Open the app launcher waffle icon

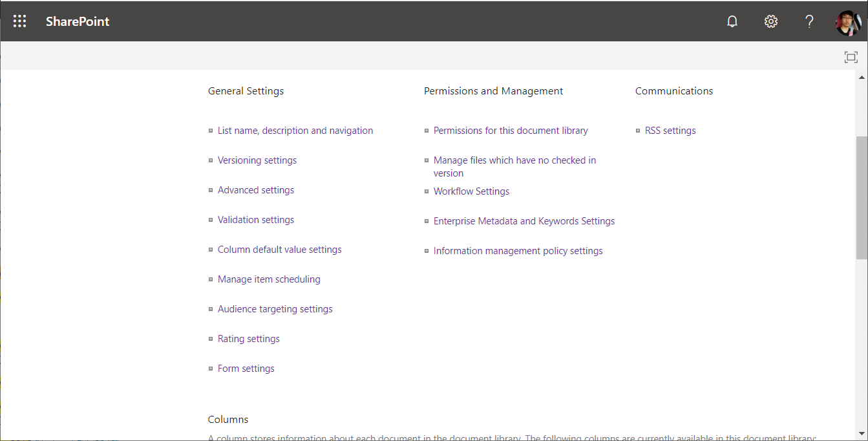click(x=20, y=21)
